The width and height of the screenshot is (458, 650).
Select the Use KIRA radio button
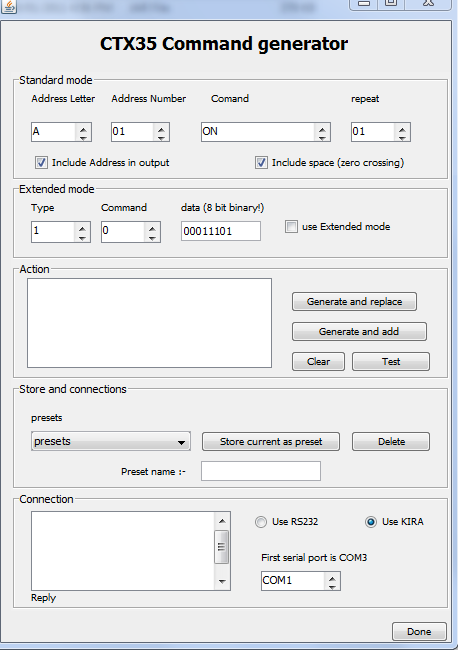371,522
